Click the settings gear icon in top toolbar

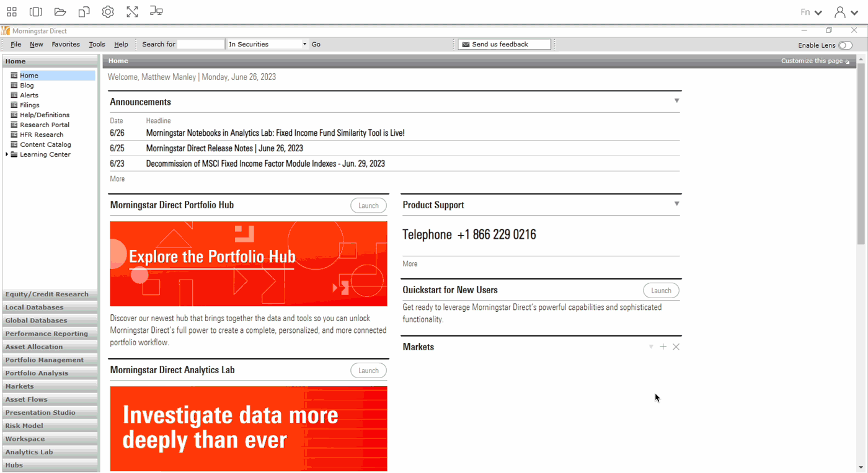click(x=108, y=12)
